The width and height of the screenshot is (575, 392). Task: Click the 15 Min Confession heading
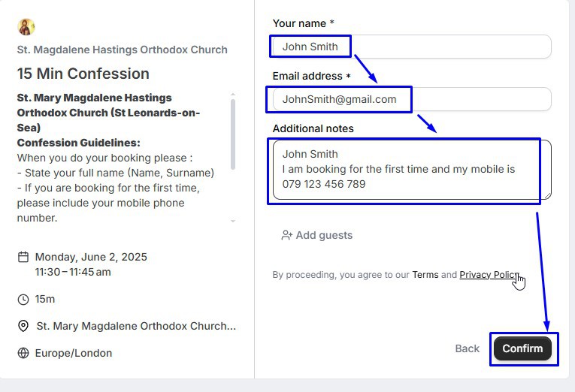coord(83,74)
